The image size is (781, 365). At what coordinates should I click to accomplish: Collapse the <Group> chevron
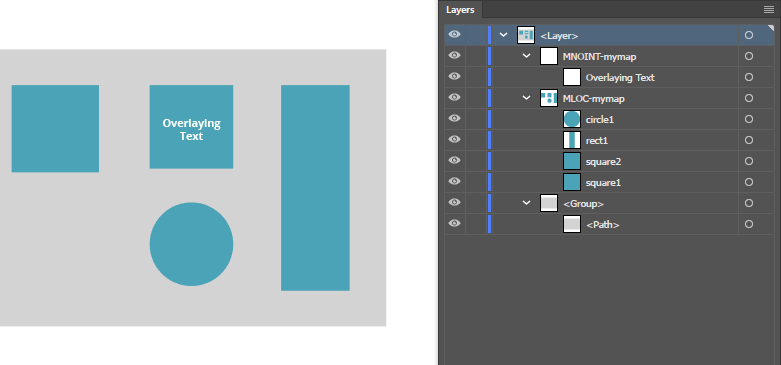point(526,203)
